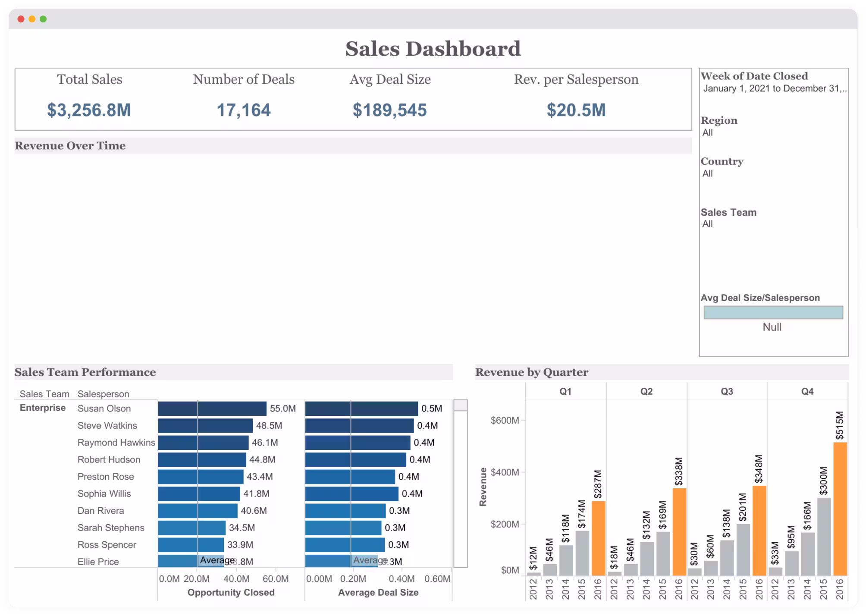
Task: Click the green maximize window button
Action: [x=43, y=19]
